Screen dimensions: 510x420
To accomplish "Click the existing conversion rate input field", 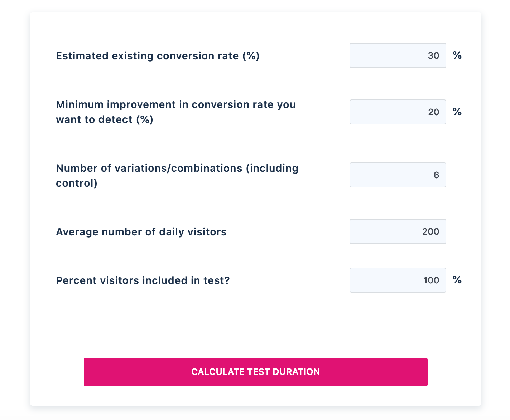I will (398, 55).
